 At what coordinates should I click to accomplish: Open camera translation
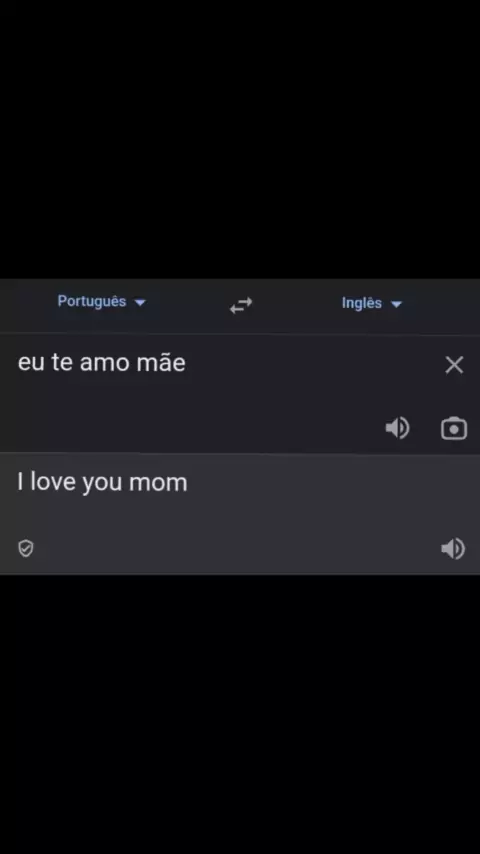click(454, 429)
